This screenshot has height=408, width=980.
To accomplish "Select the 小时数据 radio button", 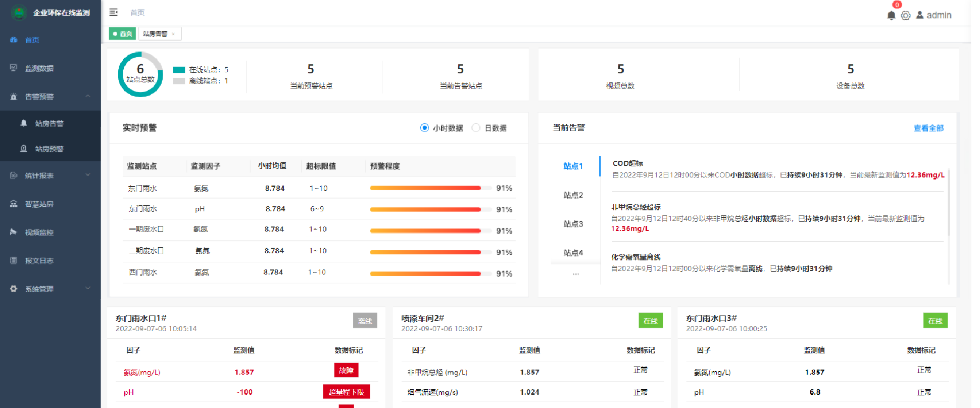I will 424,128.
